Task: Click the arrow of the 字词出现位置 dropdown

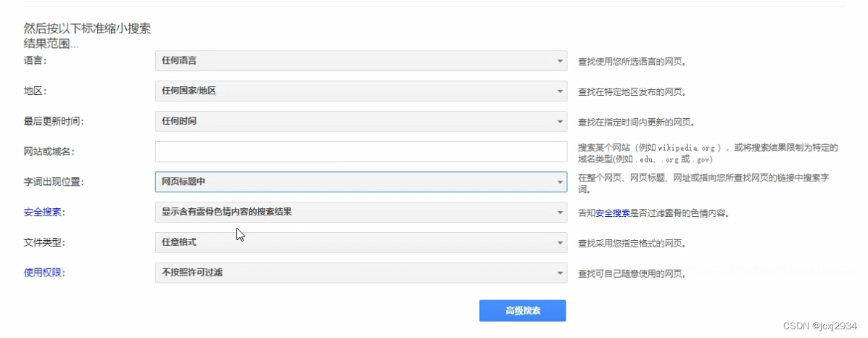Action: pyautogui.click(x=559, y=182)
